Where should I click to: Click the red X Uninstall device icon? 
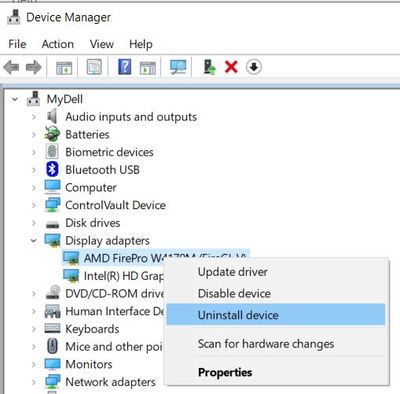tap(231, 67)
